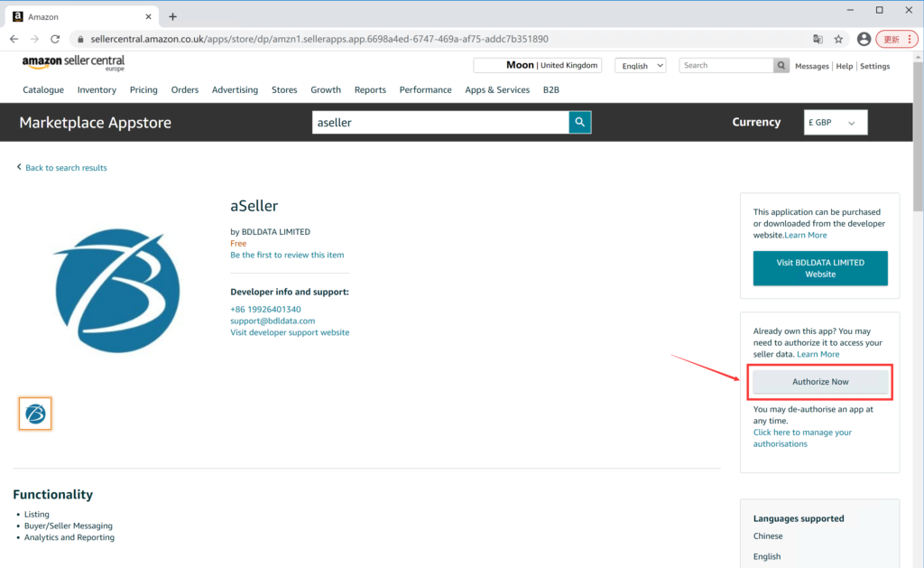Click the browser forward arrow
Screen dimensions: 924x568
(x=35, y=39)
